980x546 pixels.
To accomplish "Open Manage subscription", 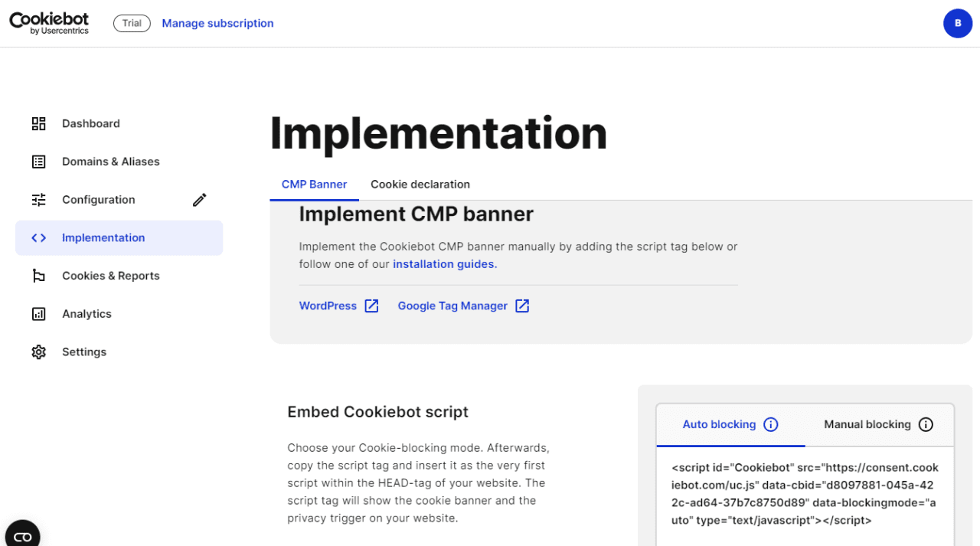I will point(217,23).
